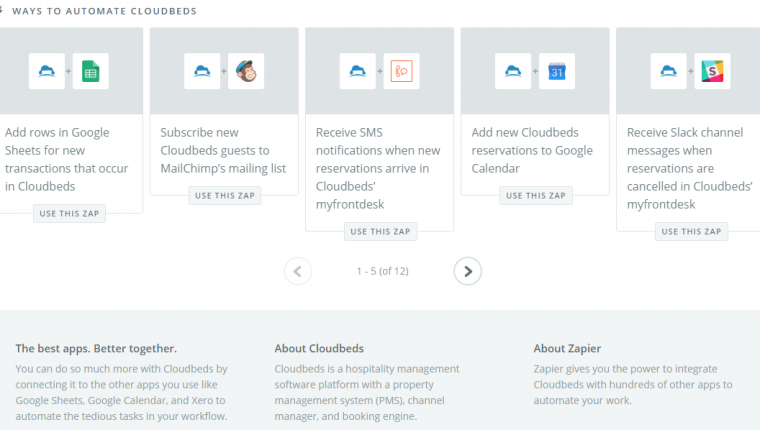
Task: Use the MailChimp mailing list zap
Action: 225,196
